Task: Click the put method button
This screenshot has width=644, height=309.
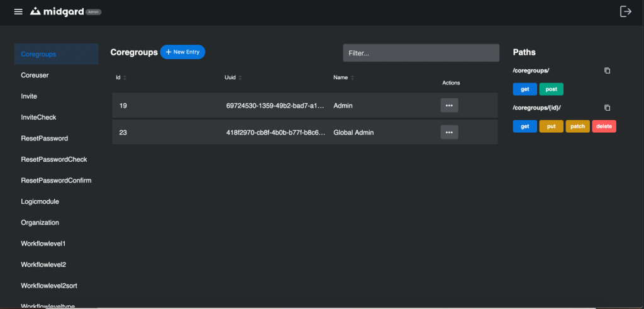Action: point(551,126)
